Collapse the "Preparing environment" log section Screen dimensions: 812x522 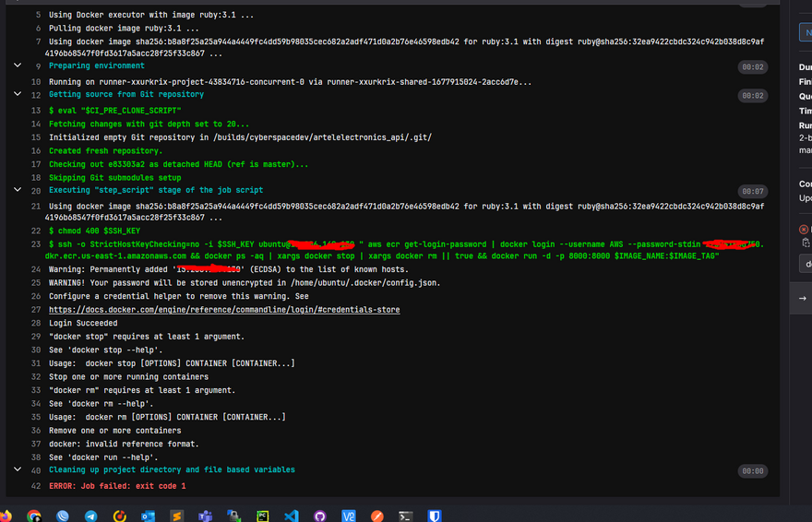pyautogui.click(x=18, y=66)
